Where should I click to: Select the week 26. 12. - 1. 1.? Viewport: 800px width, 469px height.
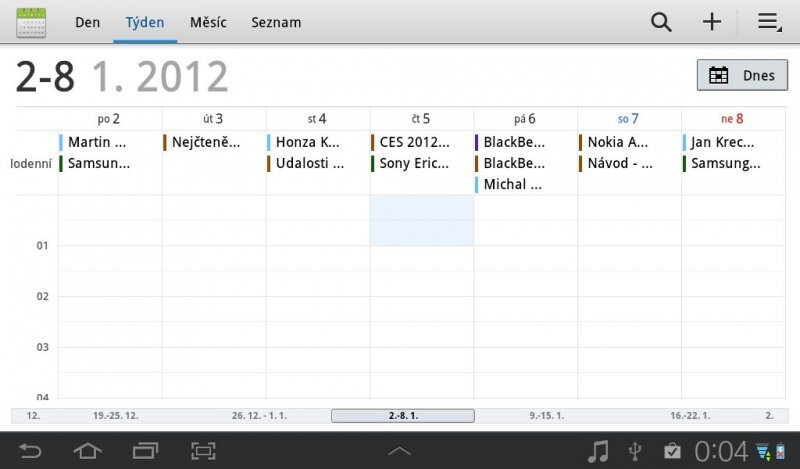click(x=259, y=415)
